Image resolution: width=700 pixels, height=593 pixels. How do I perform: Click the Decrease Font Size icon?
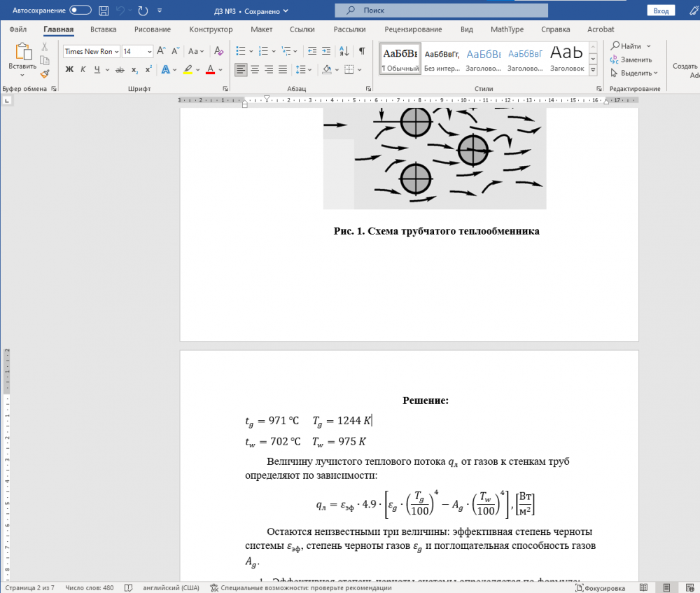click(x=176, y=51)
